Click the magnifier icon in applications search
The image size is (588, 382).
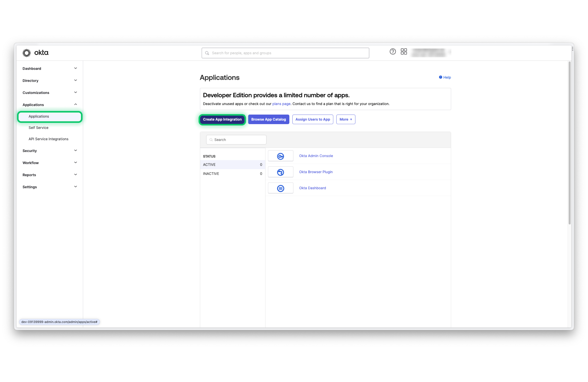point(211,140)
